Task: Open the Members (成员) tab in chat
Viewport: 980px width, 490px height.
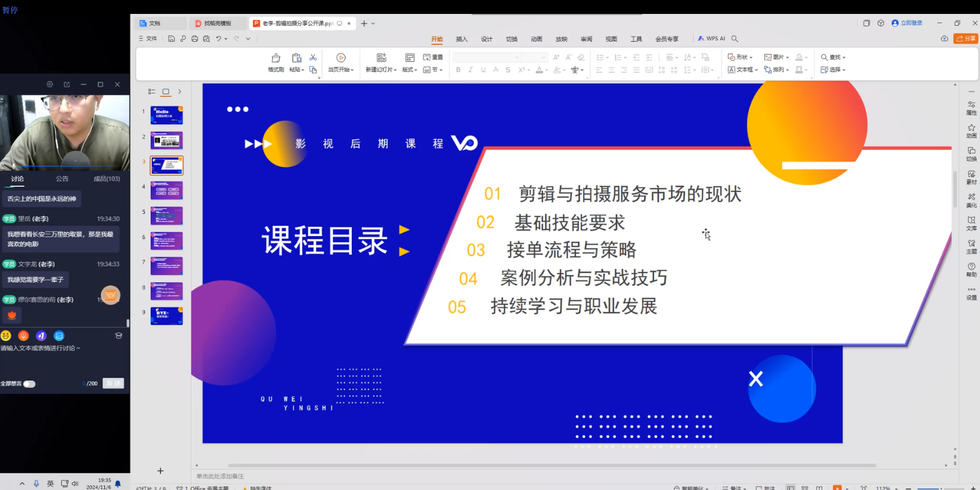Action: pos(106,178)
